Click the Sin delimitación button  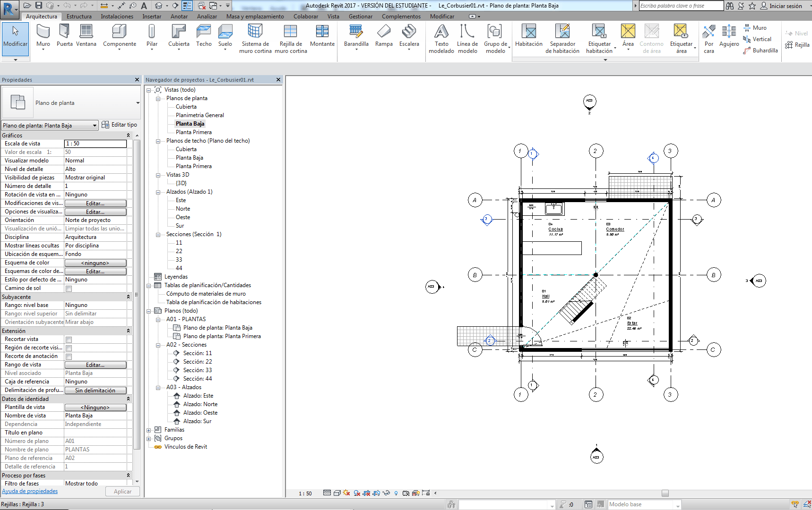[x=95, y=391]
